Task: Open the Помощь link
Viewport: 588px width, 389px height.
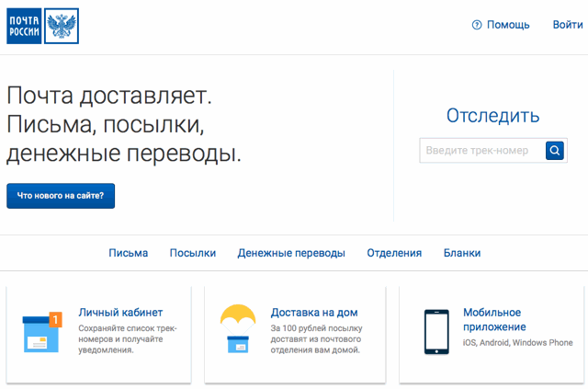Action: pyautogui.click(x=508, y=25)
